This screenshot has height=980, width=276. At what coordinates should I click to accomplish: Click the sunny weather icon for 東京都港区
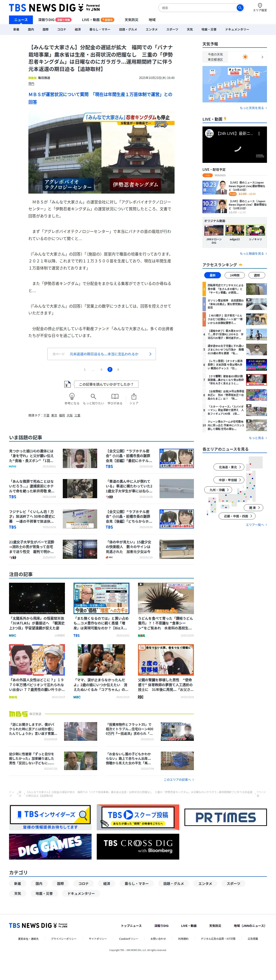(x=245, y=57)
